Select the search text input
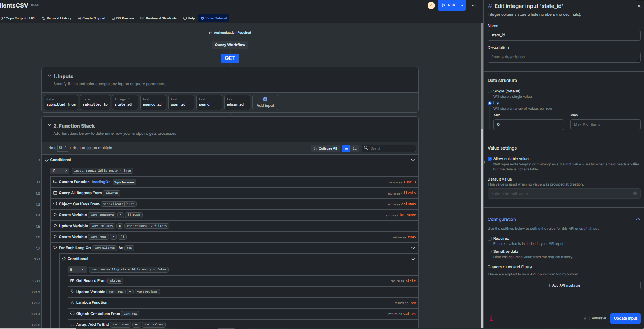The width and height of the screenshot is (644, 329). point(209,102)
